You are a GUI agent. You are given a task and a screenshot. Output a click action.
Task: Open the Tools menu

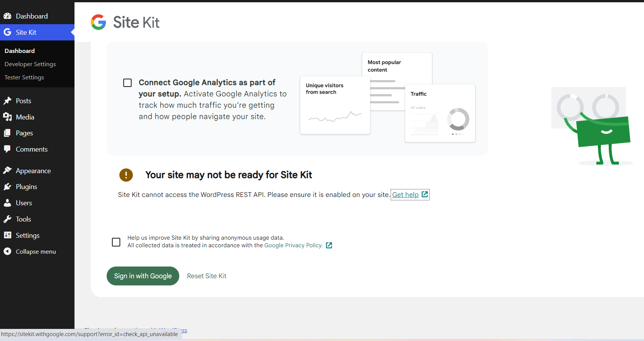(x=23, y=219)
